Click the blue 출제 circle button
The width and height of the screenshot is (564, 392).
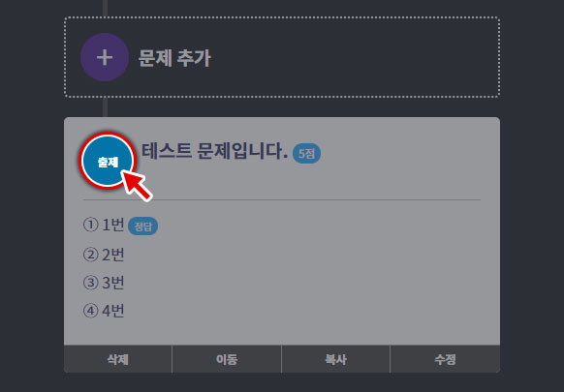108,161
